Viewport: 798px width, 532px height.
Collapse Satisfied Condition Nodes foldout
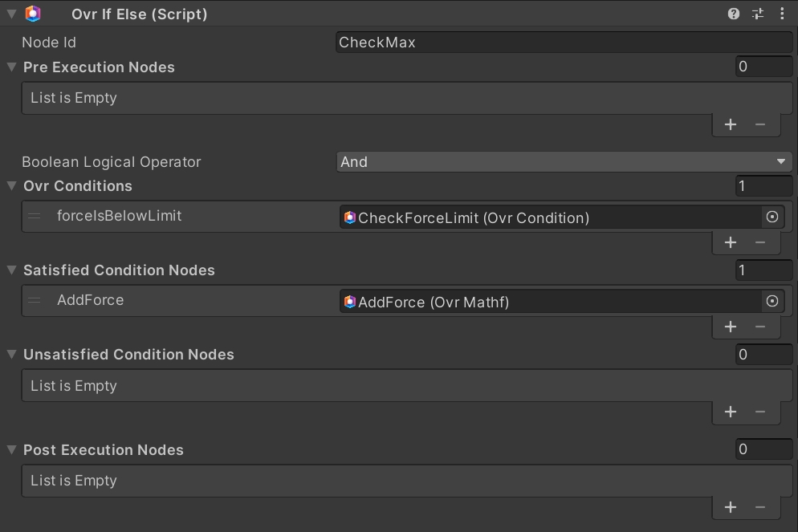[x=12, y=270]
